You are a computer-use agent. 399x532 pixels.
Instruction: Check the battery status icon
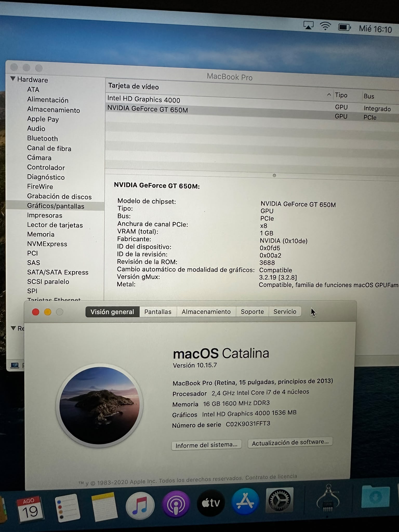point(344,27)
